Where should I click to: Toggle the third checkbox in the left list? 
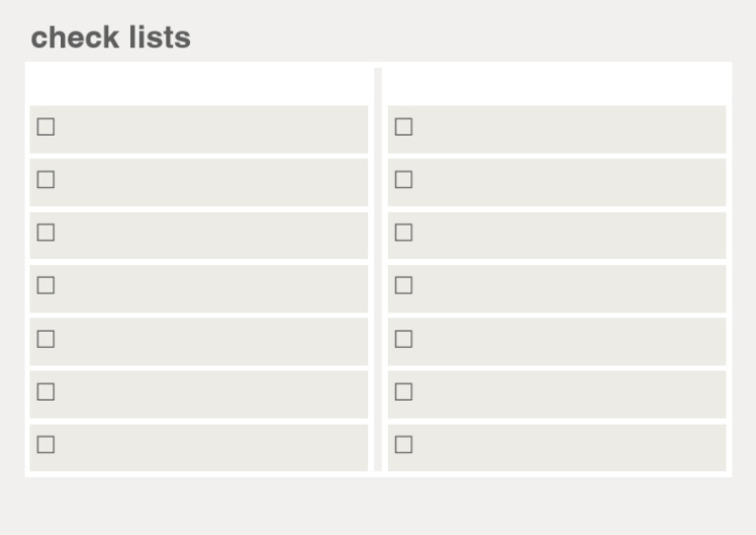coord(45,234)
